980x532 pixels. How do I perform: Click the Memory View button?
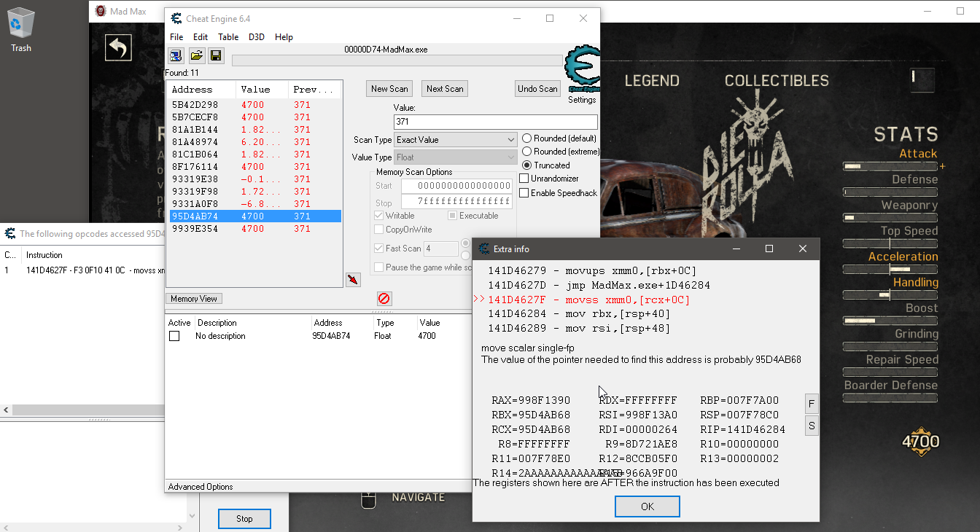click(195, 299)
